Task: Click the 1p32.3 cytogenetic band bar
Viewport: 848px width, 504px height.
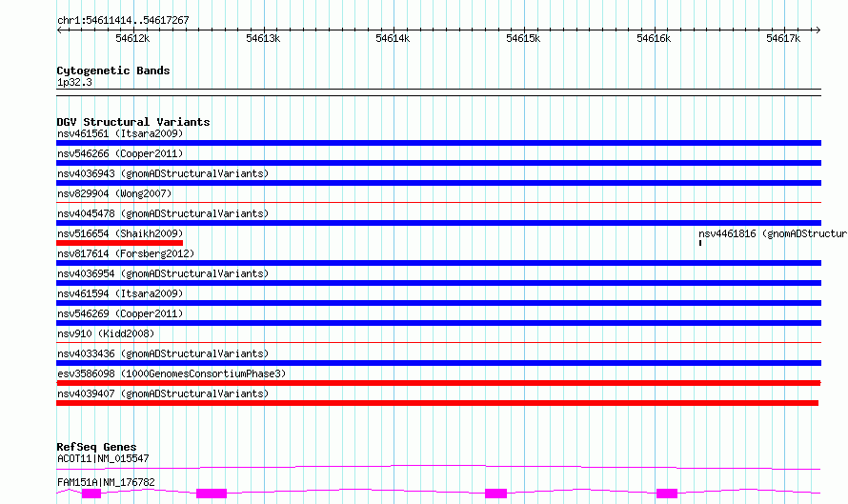Action: click(x=438, y=92)
